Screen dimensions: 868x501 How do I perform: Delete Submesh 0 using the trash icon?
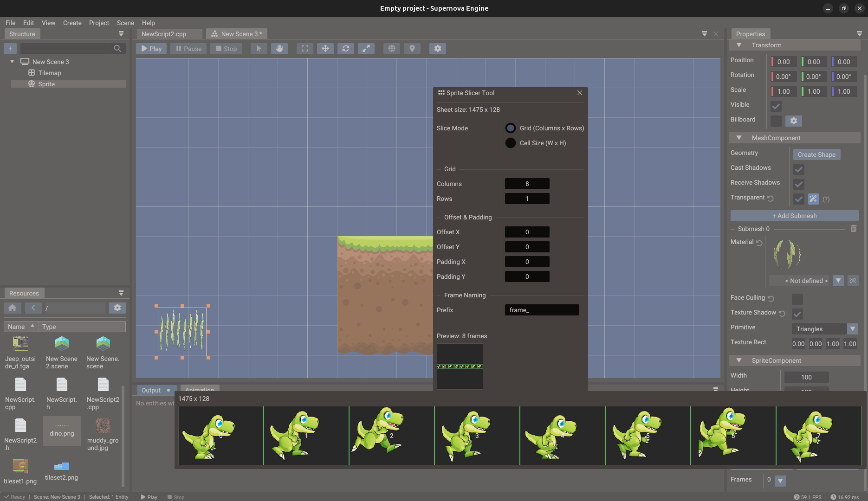tap(854, 228)
